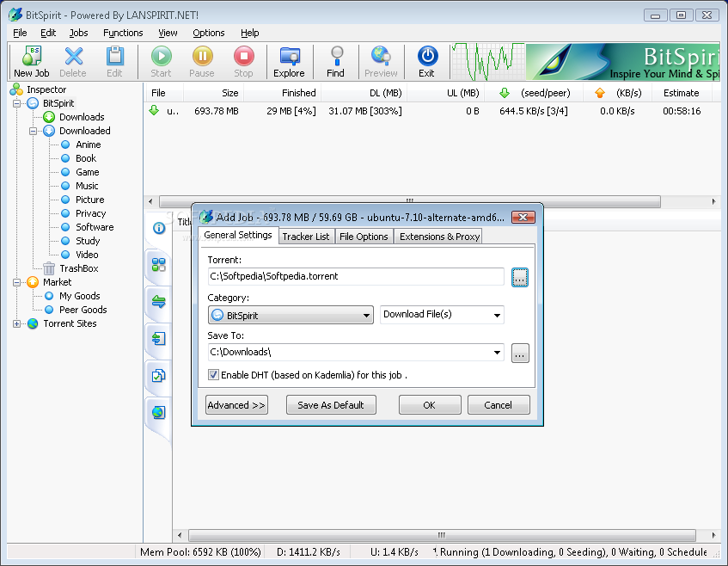Open the page-arrow icon in the side strip
Screen dimensions: 728x566
tap(159, 339)
